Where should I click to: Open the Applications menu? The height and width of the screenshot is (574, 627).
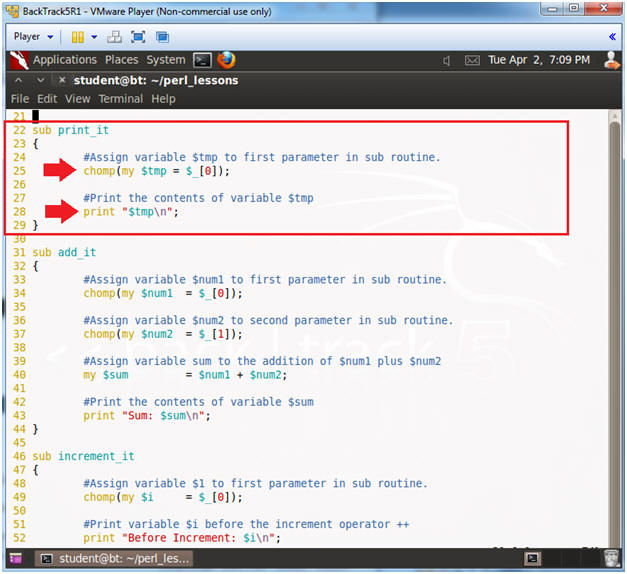[x=65, y=60]
